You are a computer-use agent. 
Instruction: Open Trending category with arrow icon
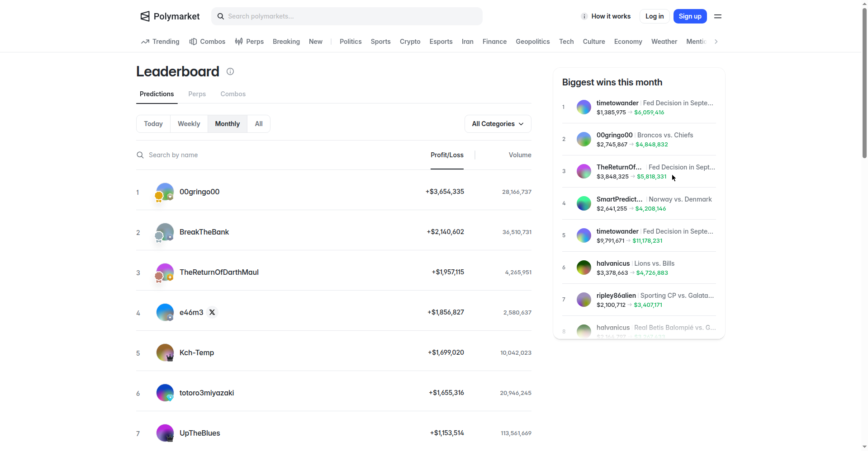click(x=160, y=42)
